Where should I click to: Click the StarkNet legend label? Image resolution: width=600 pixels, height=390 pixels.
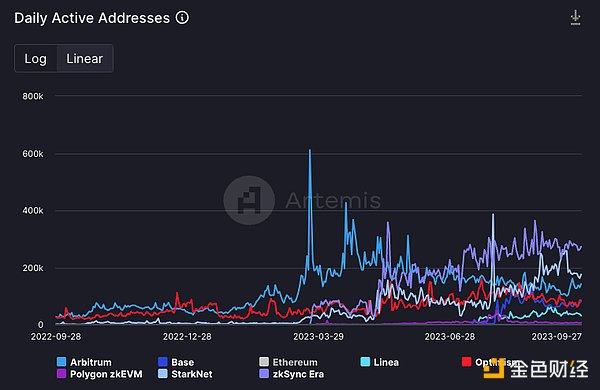[x=192, y=374]
